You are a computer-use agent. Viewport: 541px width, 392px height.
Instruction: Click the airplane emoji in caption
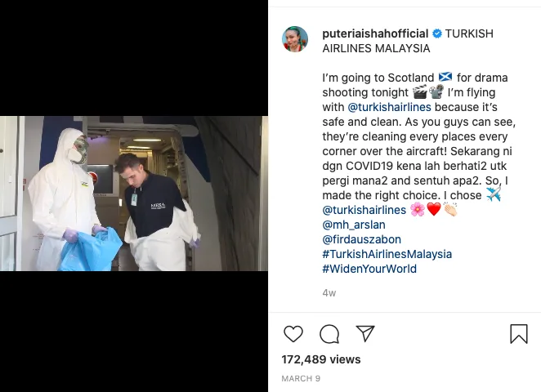coord(494,194)
